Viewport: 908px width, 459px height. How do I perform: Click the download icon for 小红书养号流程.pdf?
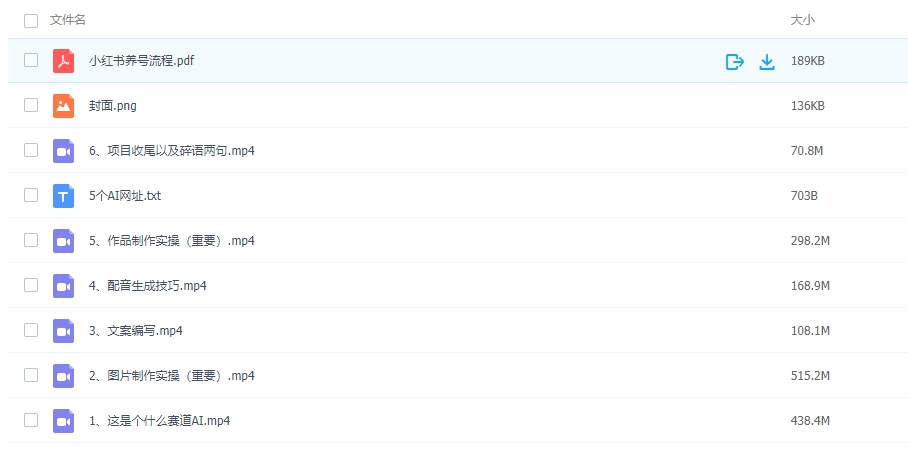tap(767, 62)
